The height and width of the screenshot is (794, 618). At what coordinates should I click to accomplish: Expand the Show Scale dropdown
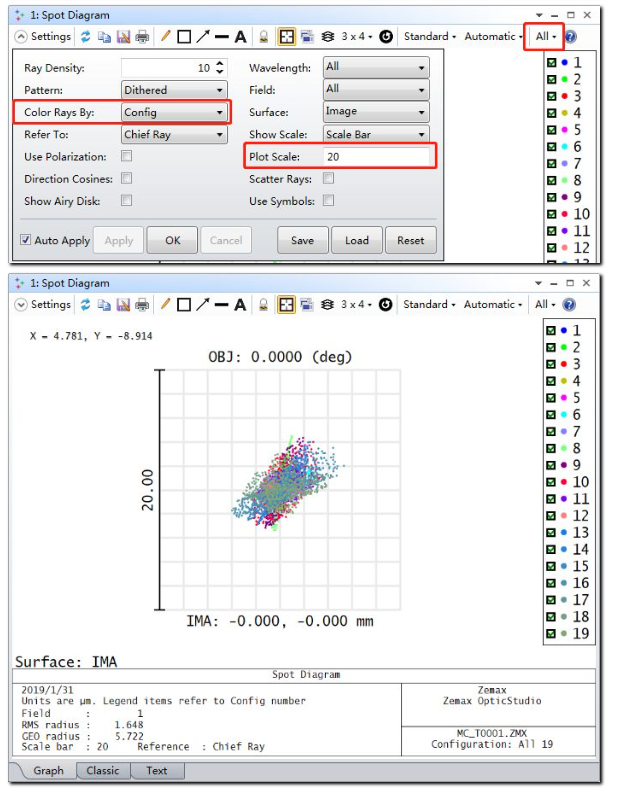(376, 134)
